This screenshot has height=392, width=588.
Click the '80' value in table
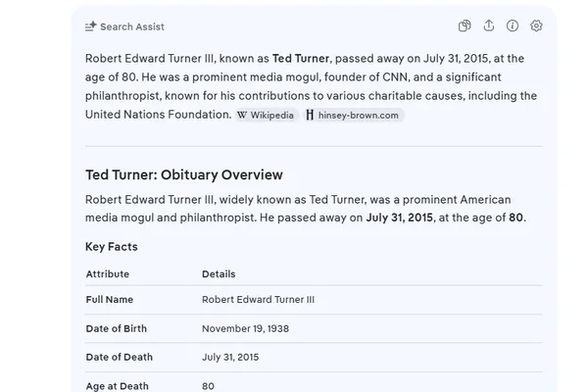[208, 386]
